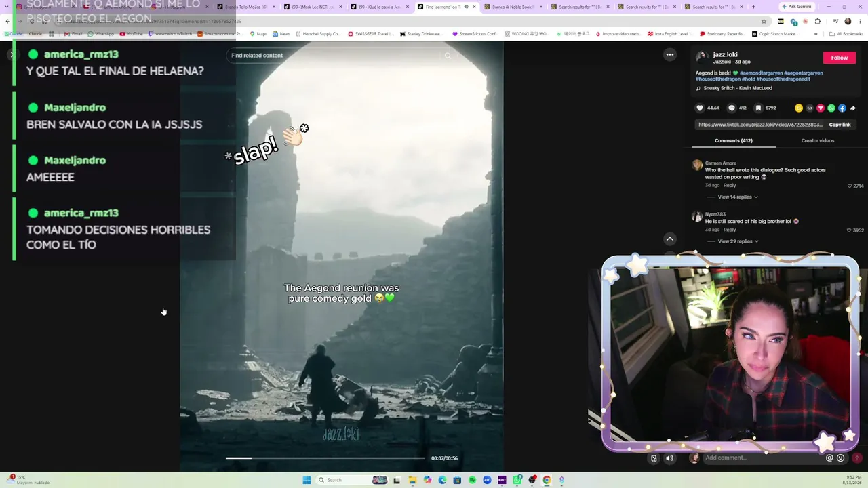Like the video with the heart icon
Screen dimensions: 868x488
(x=700, y=108)
